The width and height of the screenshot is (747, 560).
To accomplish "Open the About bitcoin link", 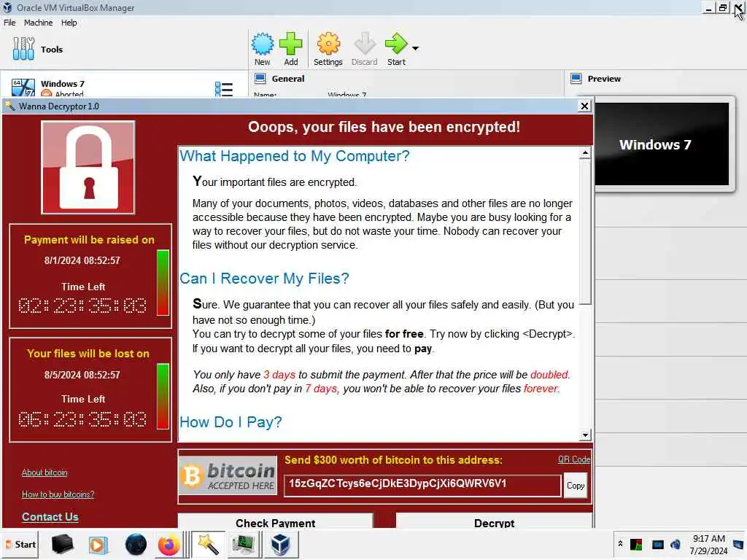I will (44, 472).
